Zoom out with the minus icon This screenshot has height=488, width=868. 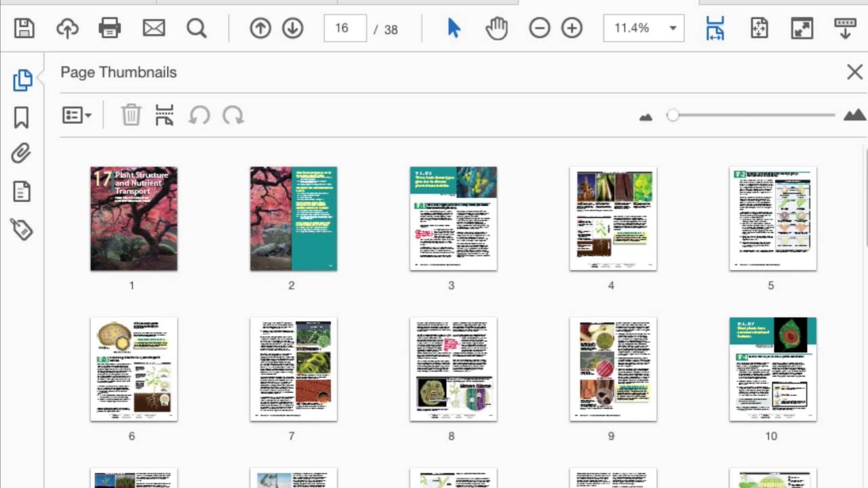pos(540,28)
